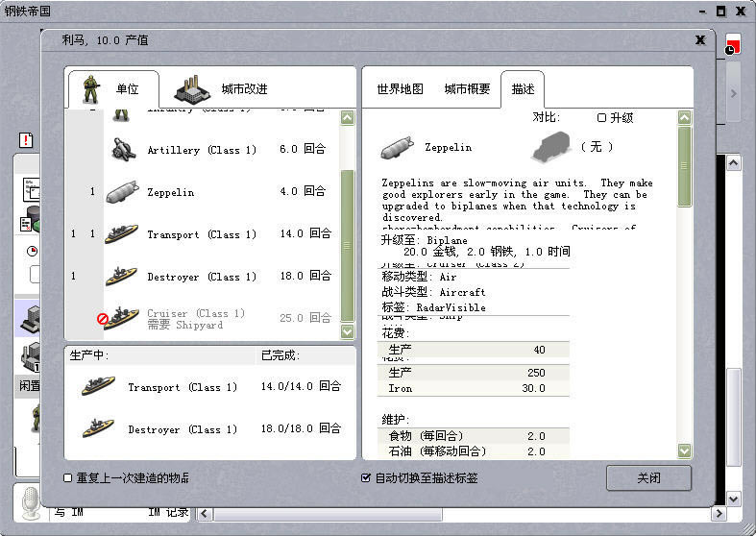Switch to 城市改进 tab

tap(221, 89)
